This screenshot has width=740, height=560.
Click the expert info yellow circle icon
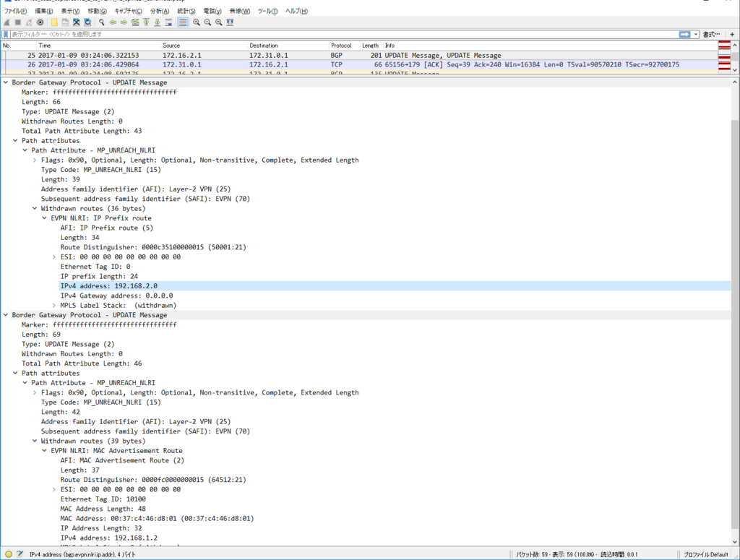point(9,554)
